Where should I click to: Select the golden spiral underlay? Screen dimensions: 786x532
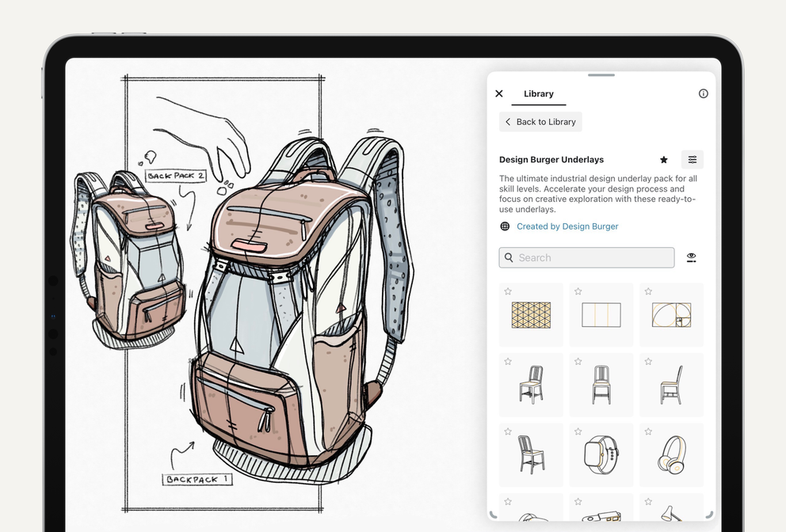pyautogui.click(x=671, y=315)
